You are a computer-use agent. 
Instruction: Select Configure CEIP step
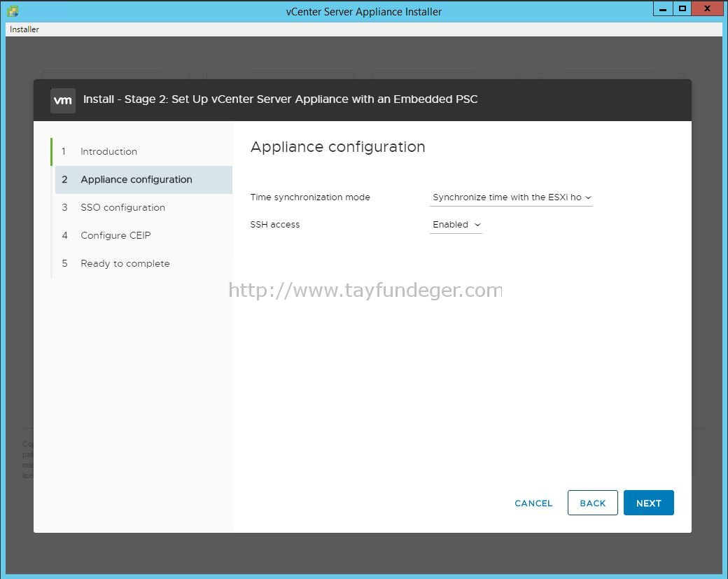pyautogui.click(x=143, y=235)
